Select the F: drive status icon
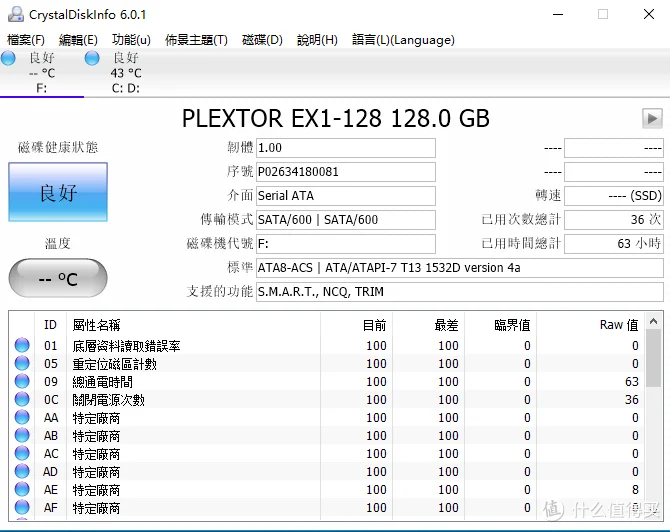This screenshot has height=532, width=670. point(8,58)
